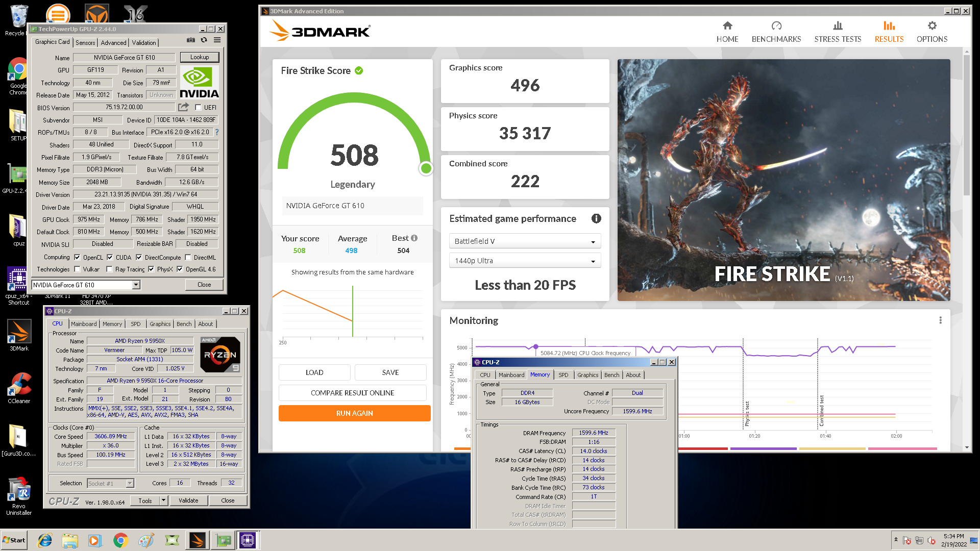Open the HOME section in 3DMark
980x551 pixels.
(727, 32)
